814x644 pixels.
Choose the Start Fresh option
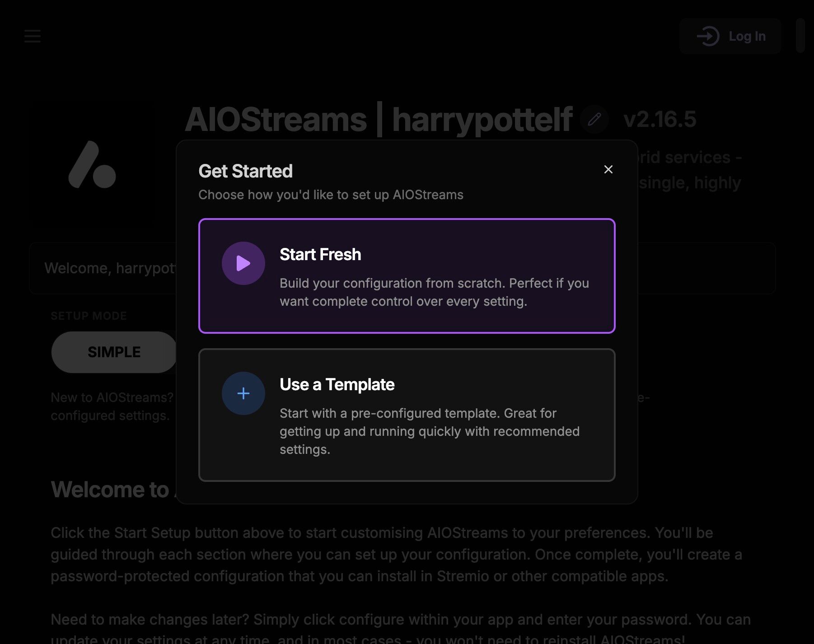(x=407, y=276)
